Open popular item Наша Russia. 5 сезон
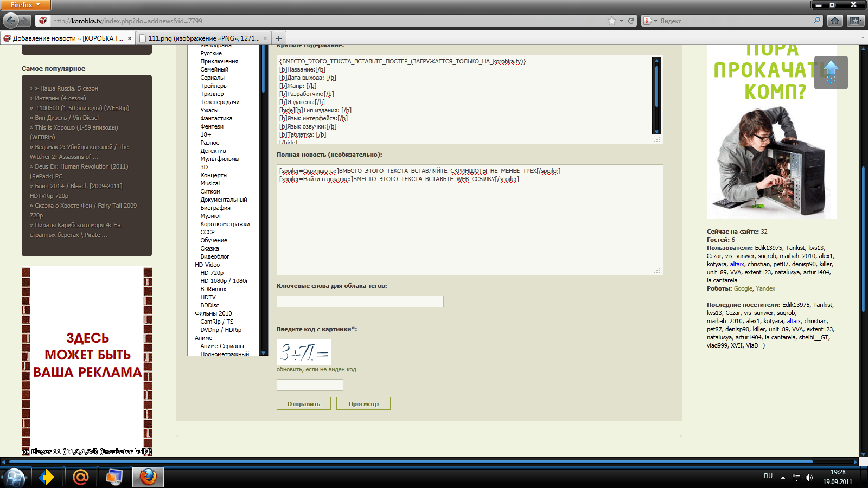The width and height of the screenshot is (868, 488). click(69, 88)
